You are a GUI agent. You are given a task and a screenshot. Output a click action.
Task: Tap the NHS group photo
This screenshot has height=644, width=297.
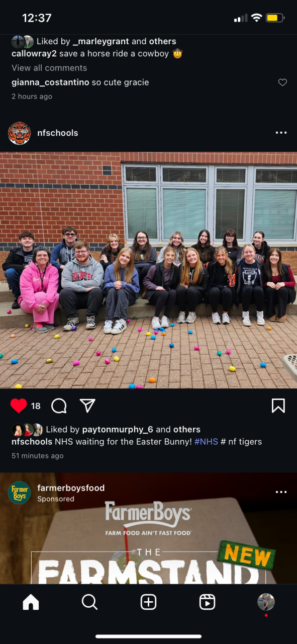[148, 270]
